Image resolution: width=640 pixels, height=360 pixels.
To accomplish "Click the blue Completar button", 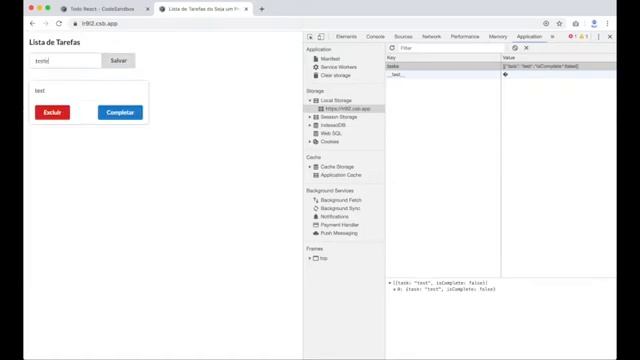I will (x=120, y=112).
